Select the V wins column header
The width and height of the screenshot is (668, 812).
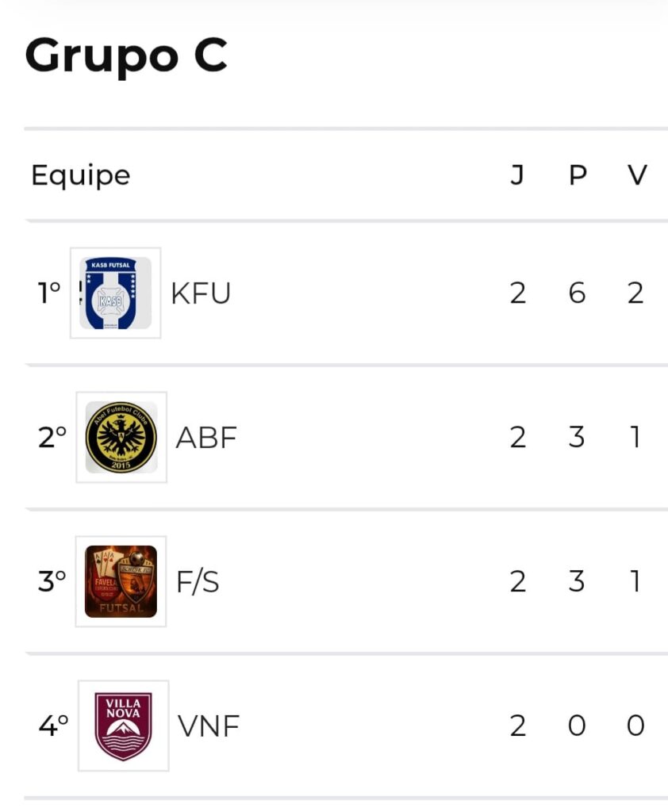pos(637,175)
